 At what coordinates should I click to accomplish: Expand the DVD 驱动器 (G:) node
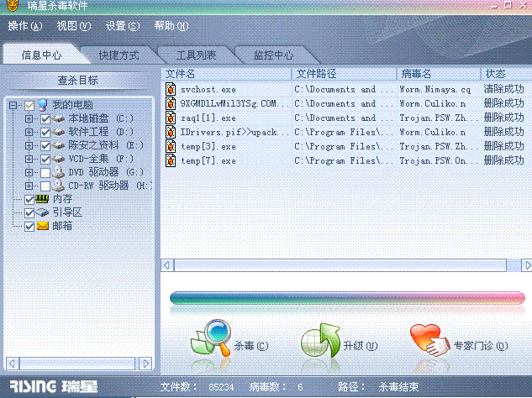click(x=29, y=172)
